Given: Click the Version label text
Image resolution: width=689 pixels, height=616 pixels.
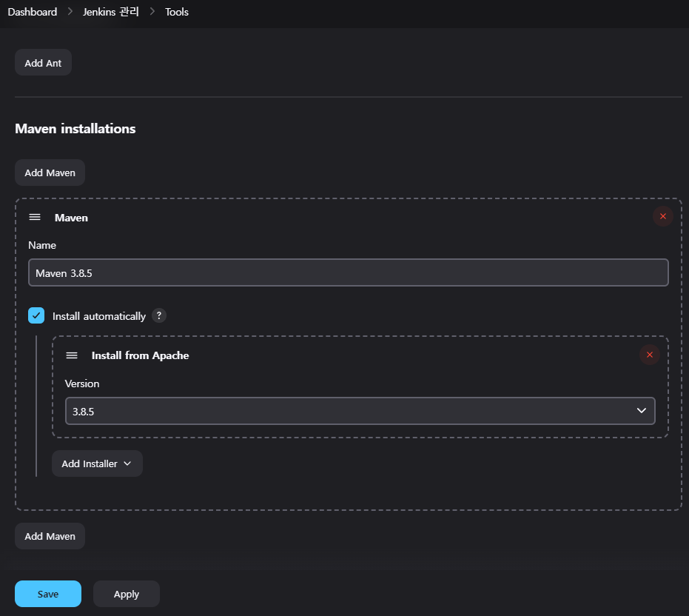Looking at the screenshot, I should (x=82, y=384).
